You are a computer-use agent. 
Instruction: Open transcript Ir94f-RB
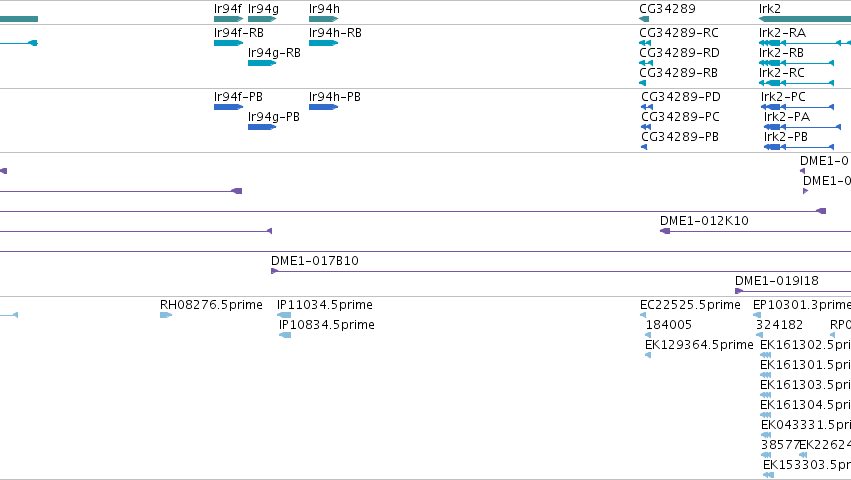point(228,43)
